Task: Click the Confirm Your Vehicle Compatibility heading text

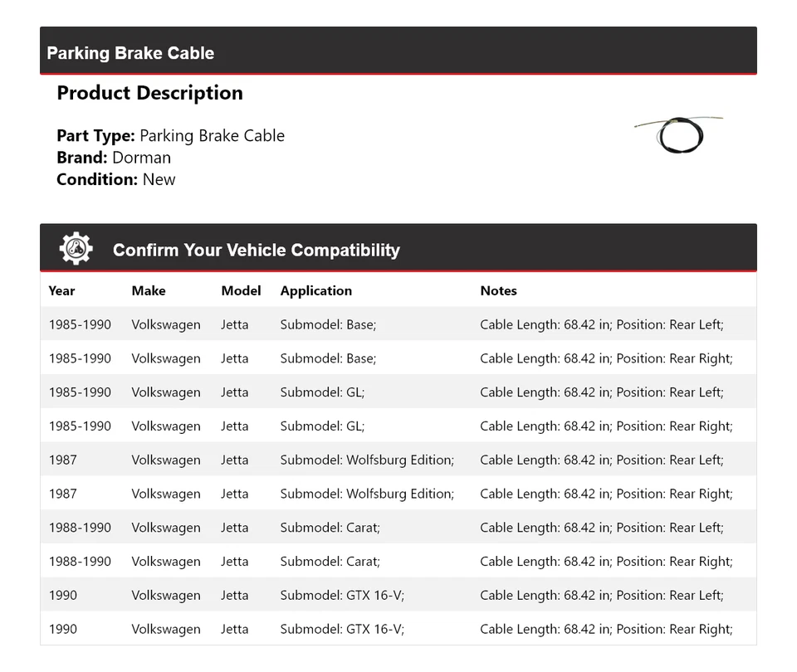Action: pos(256,250)
